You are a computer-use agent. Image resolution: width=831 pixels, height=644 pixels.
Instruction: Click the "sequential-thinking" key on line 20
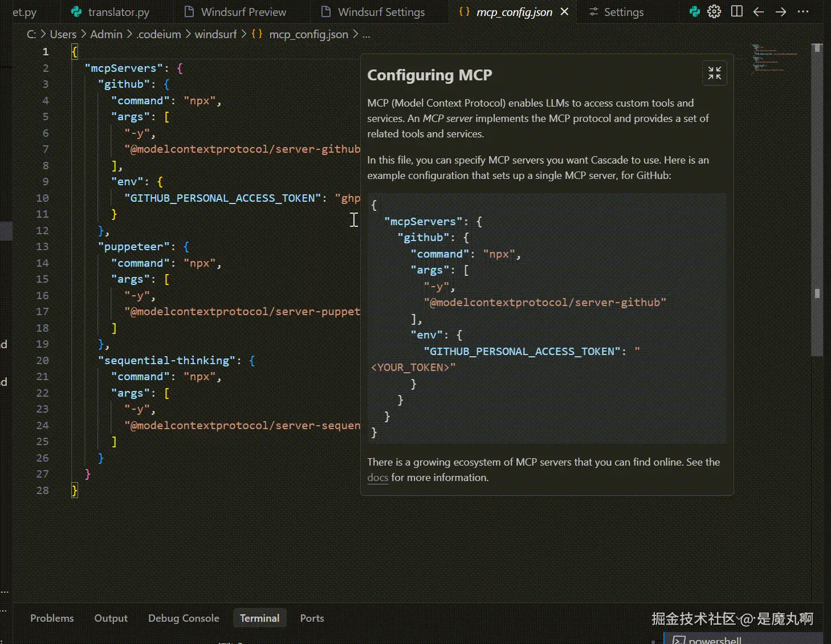tap(166, 360)
